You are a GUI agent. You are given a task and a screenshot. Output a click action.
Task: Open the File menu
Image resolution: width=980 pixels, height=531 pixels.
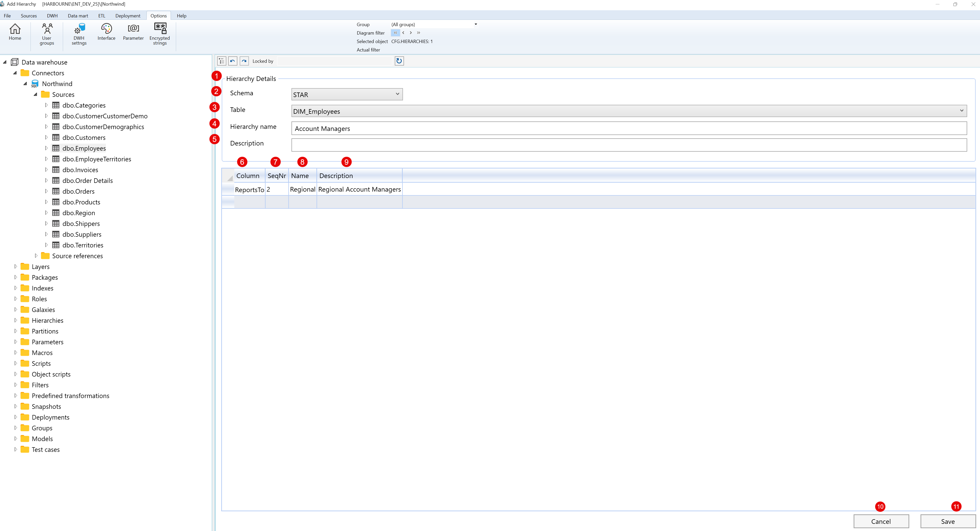[7, 16]
